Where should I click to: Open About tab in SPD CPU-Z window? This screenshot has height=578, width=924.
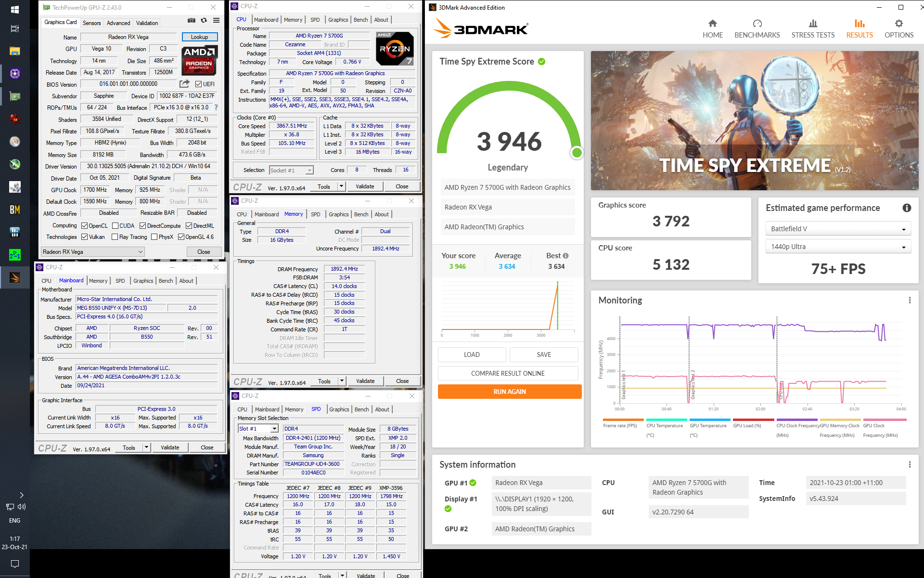click(x=382, y=409)
